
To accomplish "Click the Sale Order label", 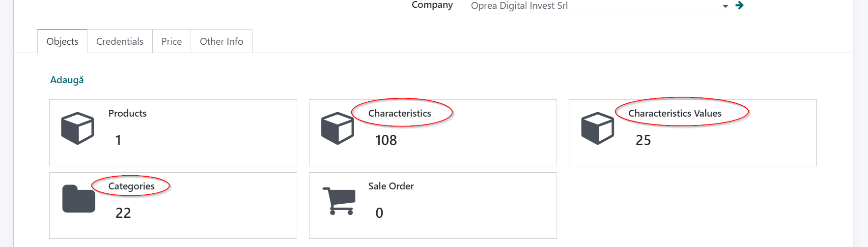I will pyautogui.click(x=391, y=186).
